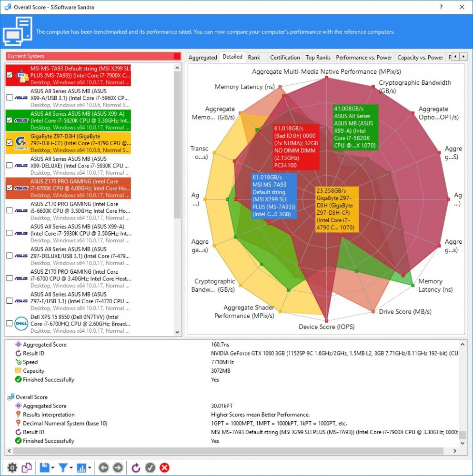Go forward with the right arrow button
Screen dimensions: 473x476
click(x=118, y=467)
